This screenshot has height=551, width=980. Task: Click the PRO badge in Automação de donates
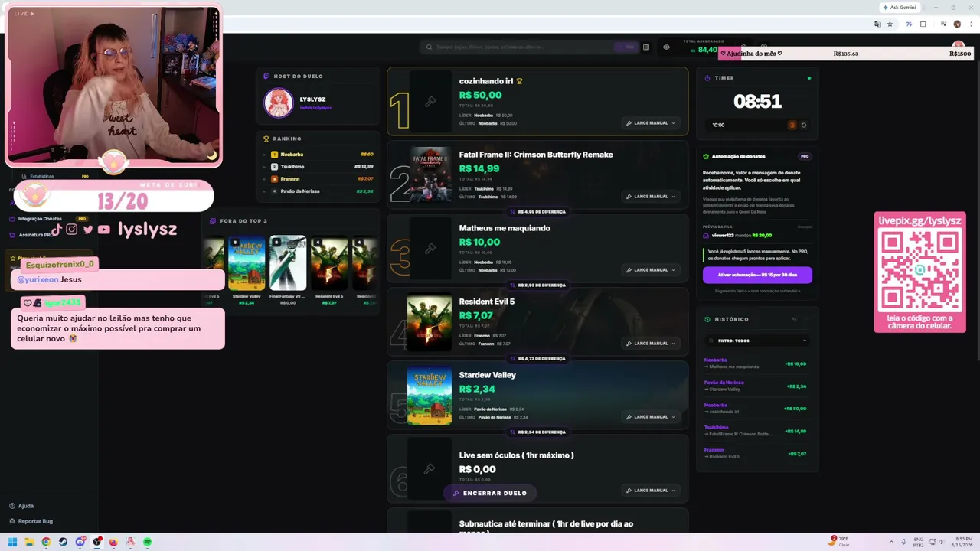point(805,156)
